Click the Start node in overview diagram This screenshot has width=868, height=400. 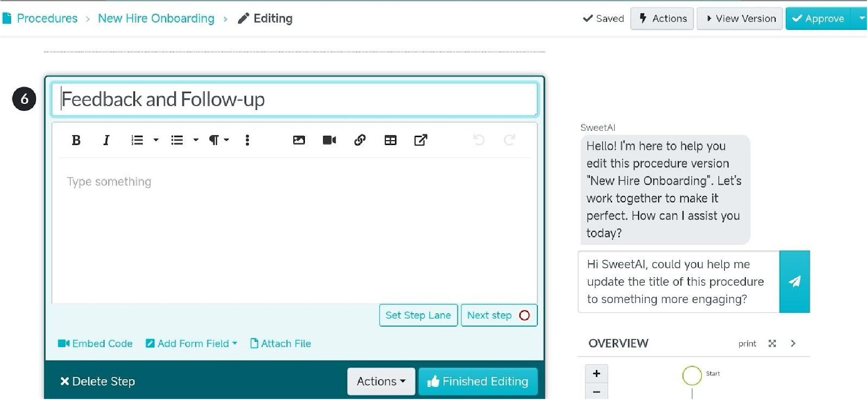pyautogui.click(x=692, y=376)
